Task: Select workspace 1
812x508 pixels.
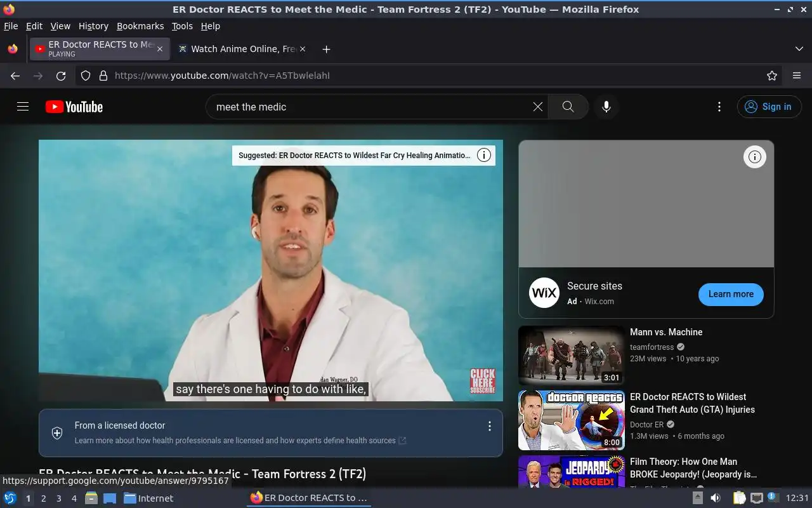Action: (28, 498)
